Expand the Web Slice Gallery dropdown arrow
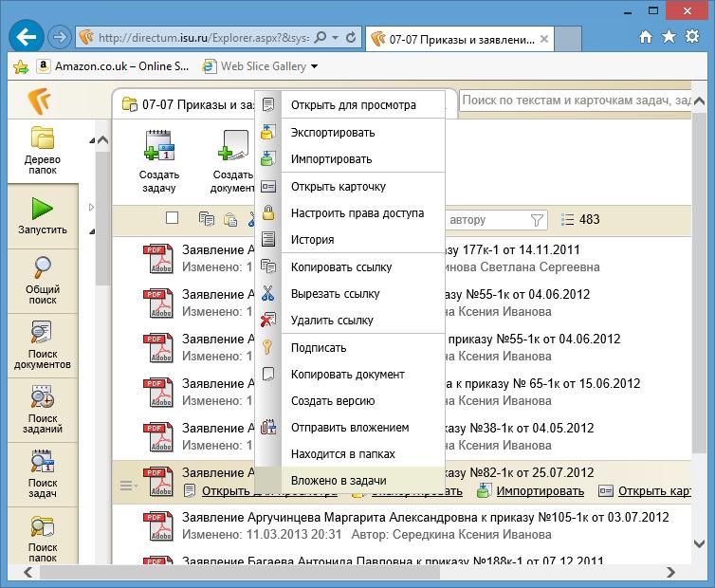Viewport: 715px width, 588px height. (314, 66)
